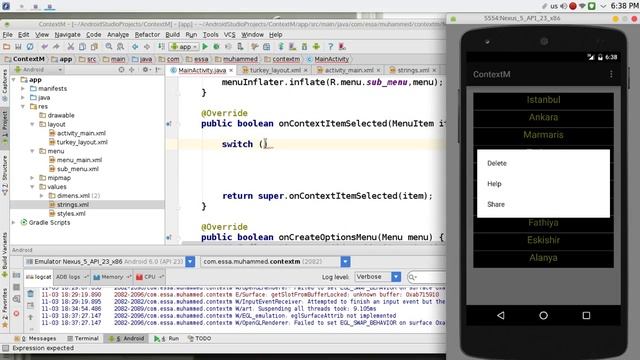
Task: Open the Android project view dropdown
Action: [x=38, y=70]
